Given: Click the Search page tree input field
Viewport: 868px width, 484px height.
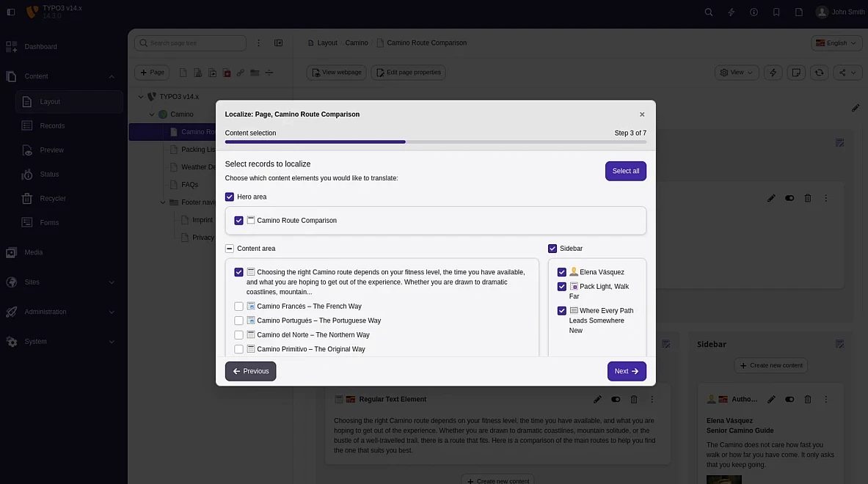Looking at the screenshot, I should pos(191,43).
